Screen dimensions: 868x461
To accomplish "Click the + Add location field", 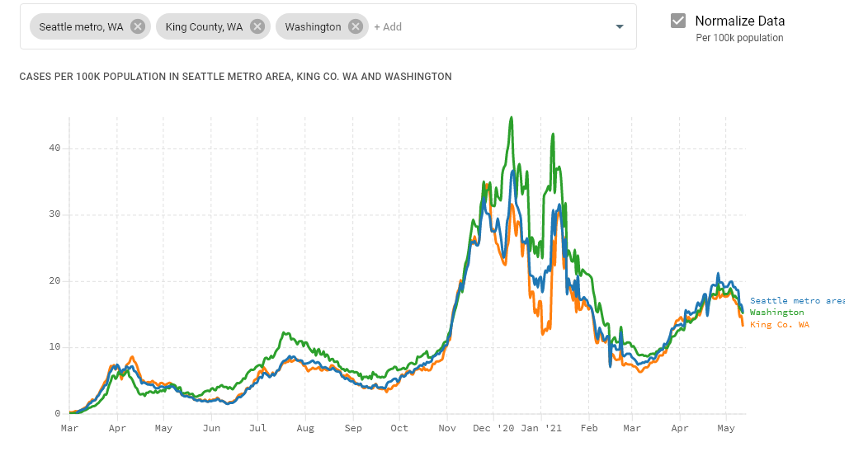I will coord(388,26).
